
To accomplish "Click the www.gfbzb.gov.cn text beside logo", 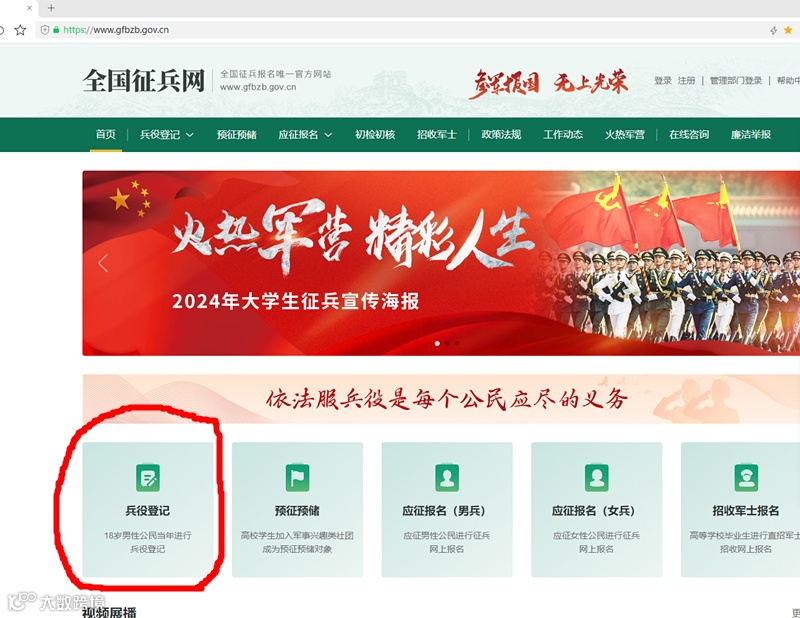I will click(x=258, y=87).
